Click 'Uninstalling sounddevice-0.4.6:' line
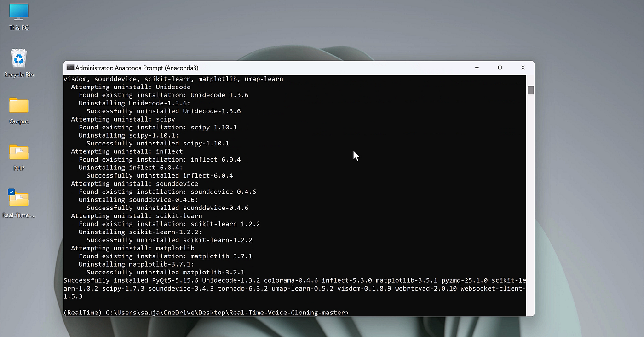Image resolution: width=644 pixels, height=337 pixels. (138, 200)
